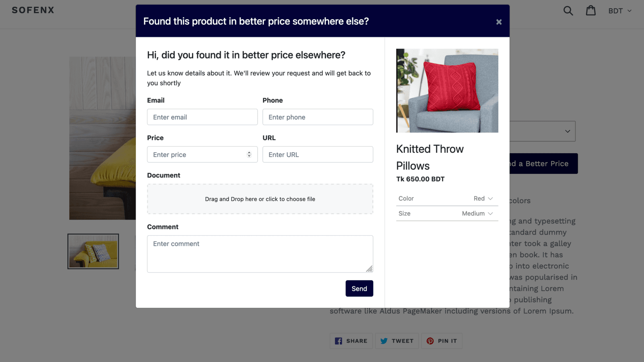Click the search magnifier icon
This screenshot has height=362, width=644.
pyautogui.click(x=568, y=10)
